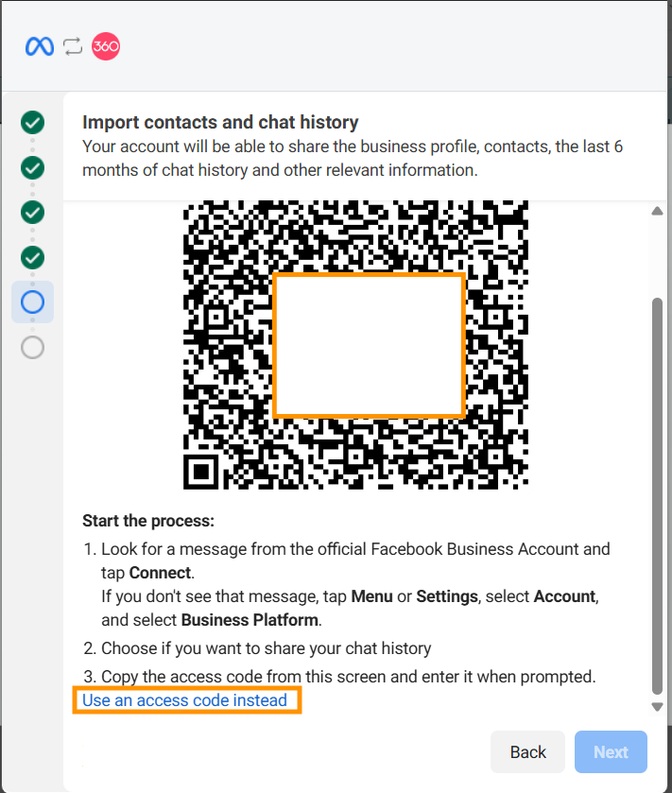The height and width of the screenshot is (793, 672).
Task: Select the fourth completed step checkmark
Action: tap(32, 258)
